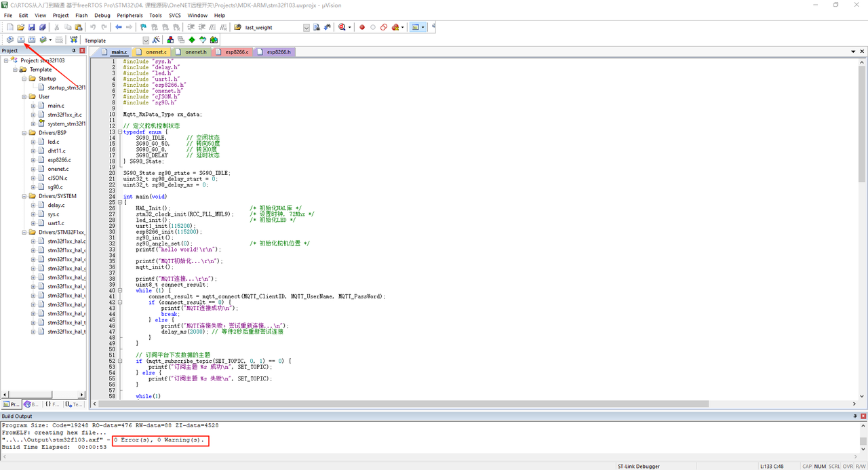The width and height of the screenshot is (868, 470).
Task: Open the Debug menu
Action: click(x=102, y=15)
